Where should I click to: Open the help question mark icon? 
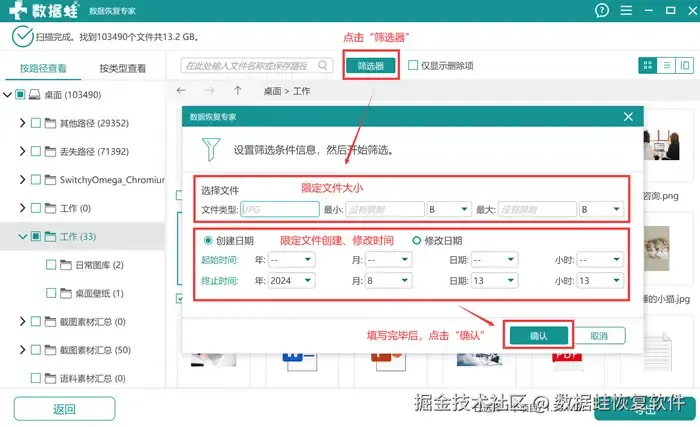(x=602, y=10)
